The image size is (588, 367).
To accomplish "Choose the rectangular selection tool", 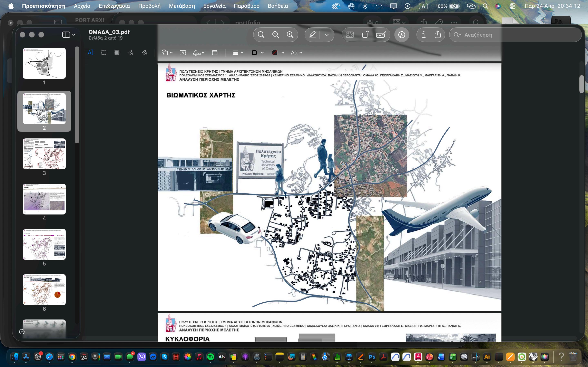I will pyautogui.click(x=104, y=53).
